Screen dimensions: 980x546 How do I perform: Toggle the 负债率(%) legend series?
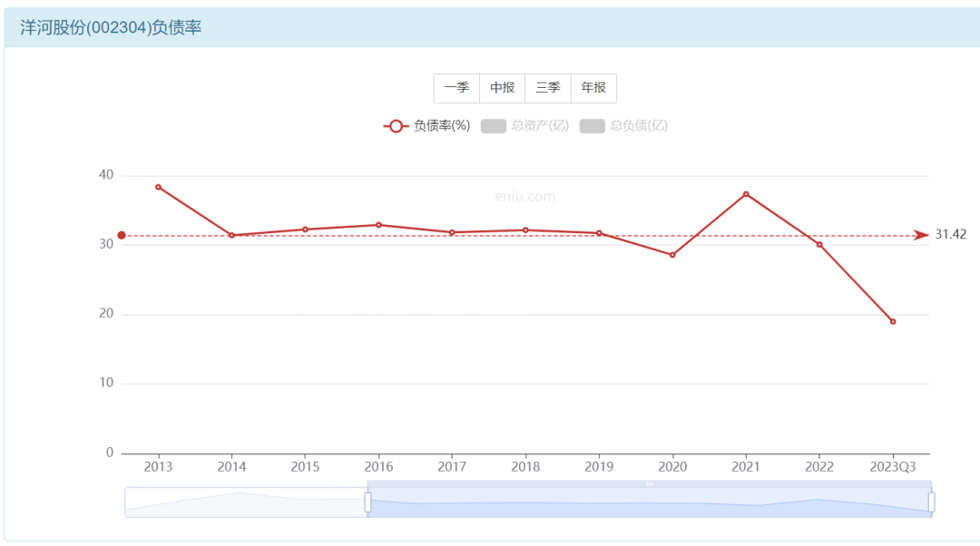pyautogui.click(x=426, y=126)
